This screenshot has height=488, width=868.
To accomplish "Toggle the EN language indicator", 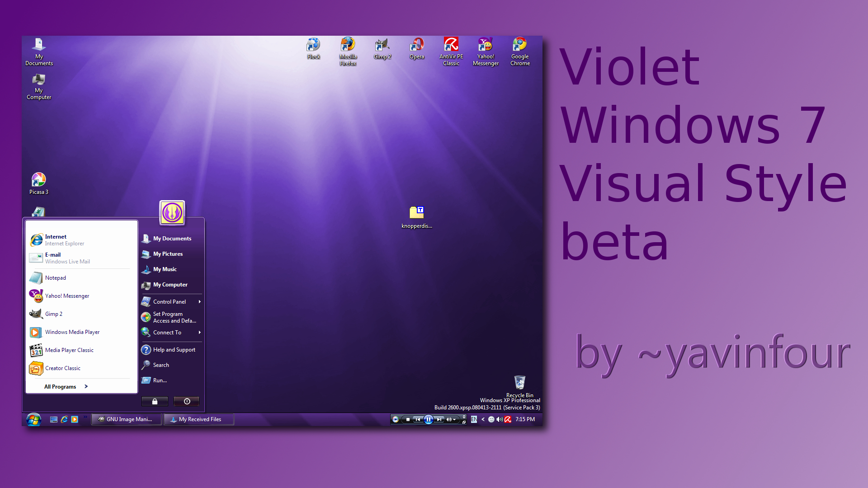I will click(x=474, y=419).
